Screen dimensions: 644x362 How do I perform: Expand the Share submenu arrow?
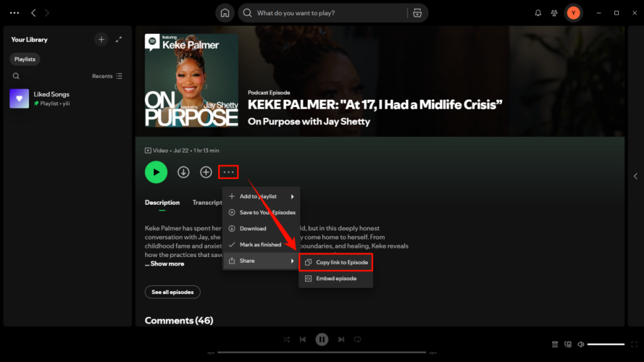tap(292, 261)
